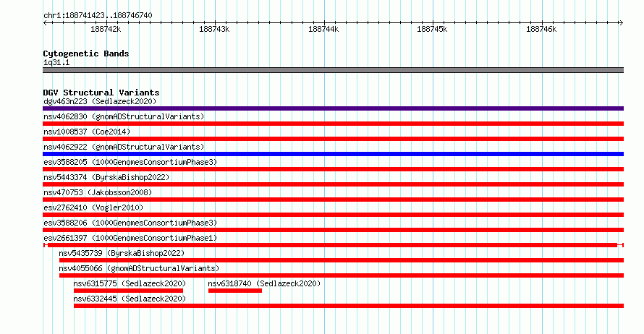This screenshot has width=644, height=334.
Task: Click the 188743k ruler tick label
Action: [214, 29]
